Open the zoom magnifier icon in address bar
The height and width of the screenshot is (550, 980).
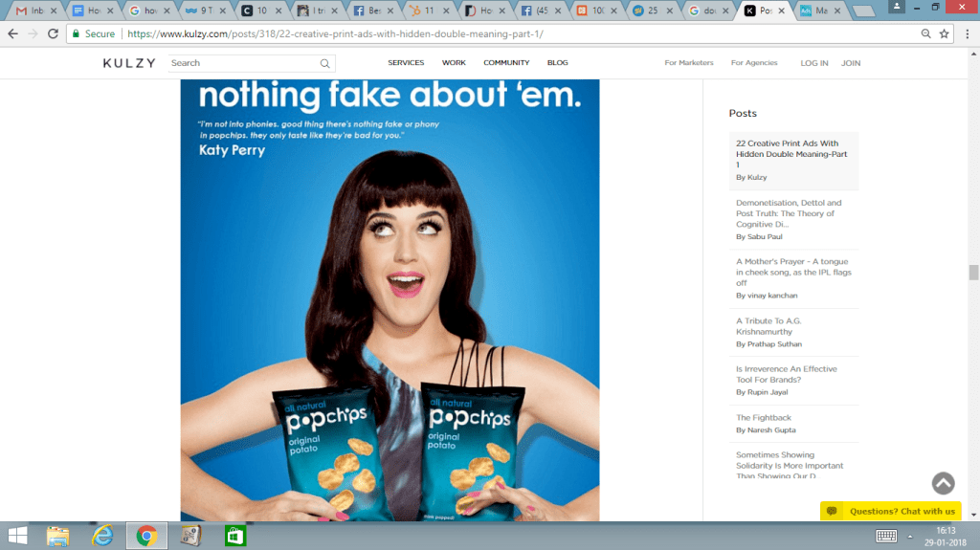click(925, 33)
